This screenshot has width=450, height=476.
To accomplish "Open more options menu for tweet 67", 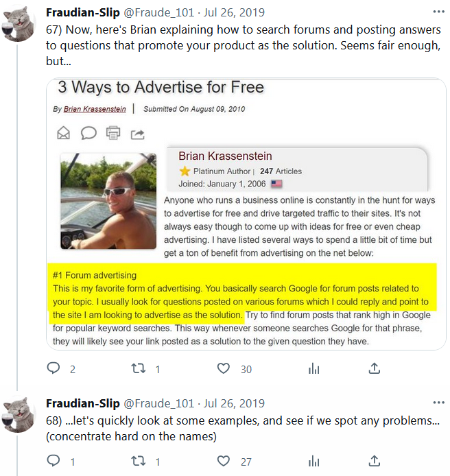I will [x=438, y=12].
